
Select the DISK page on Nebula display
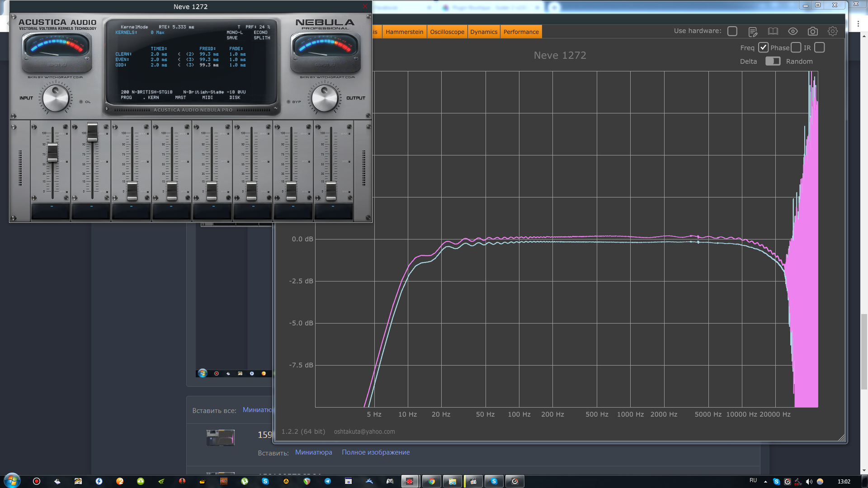point(235,98)
